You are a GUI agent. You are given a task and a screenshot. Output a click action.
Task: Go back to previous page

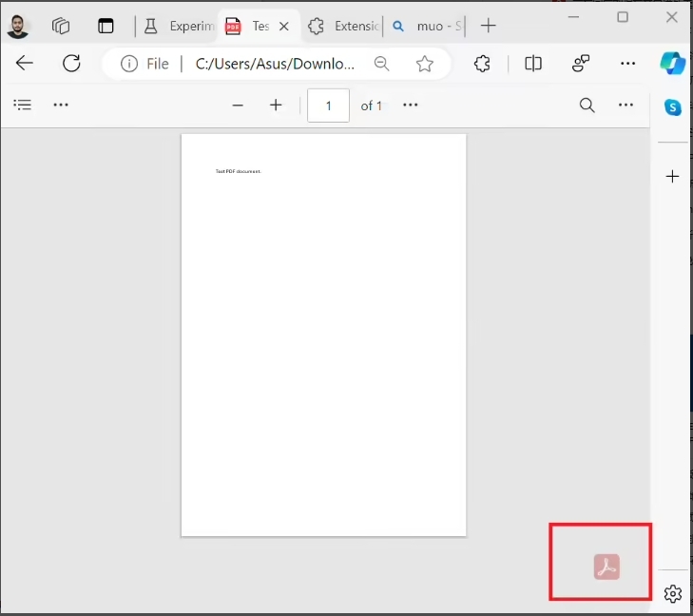point(25,64)
